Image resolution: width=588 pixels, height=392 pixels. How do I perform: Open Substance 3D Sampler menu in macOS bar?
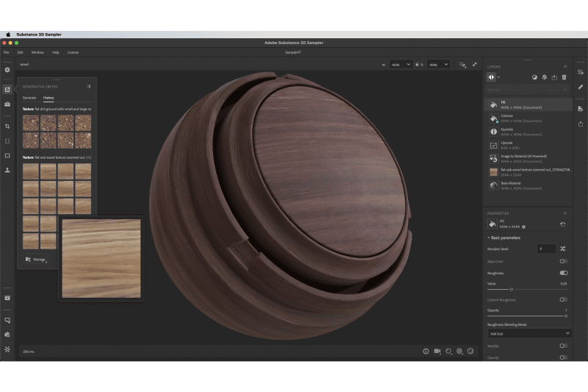39,34
